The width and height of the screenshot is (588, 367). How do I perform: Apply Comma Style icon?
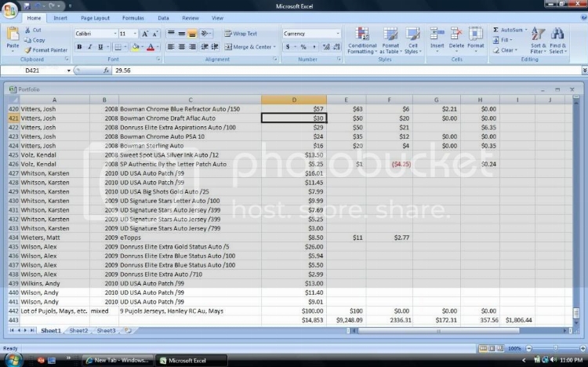(x=314, y=47)
